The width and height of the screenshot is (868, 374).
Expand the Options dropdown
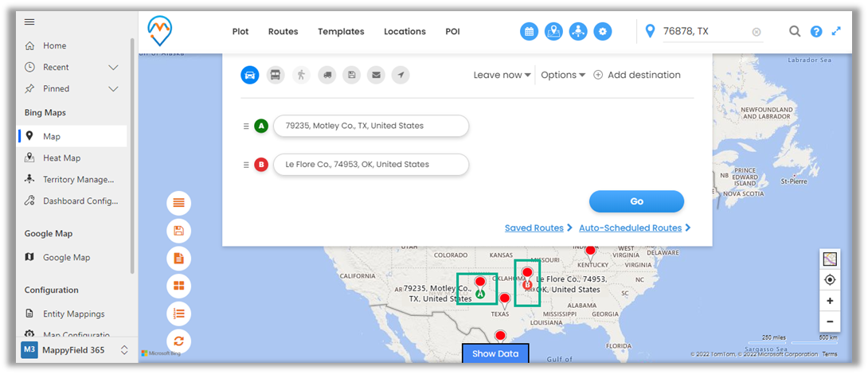click(x=563, y=75)
